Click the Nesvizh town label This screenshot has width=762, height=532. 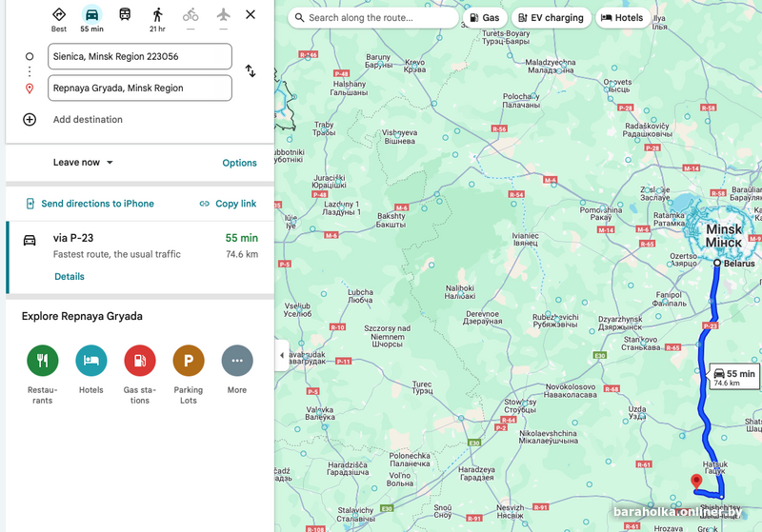(x=511, y=511)
